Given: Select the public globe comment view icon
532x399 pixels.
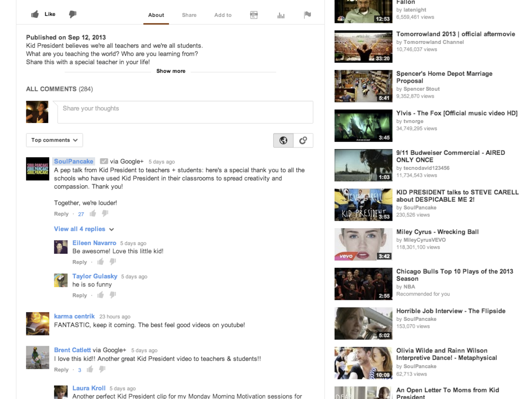Looking at the screenshot, I should click(283, 140).
